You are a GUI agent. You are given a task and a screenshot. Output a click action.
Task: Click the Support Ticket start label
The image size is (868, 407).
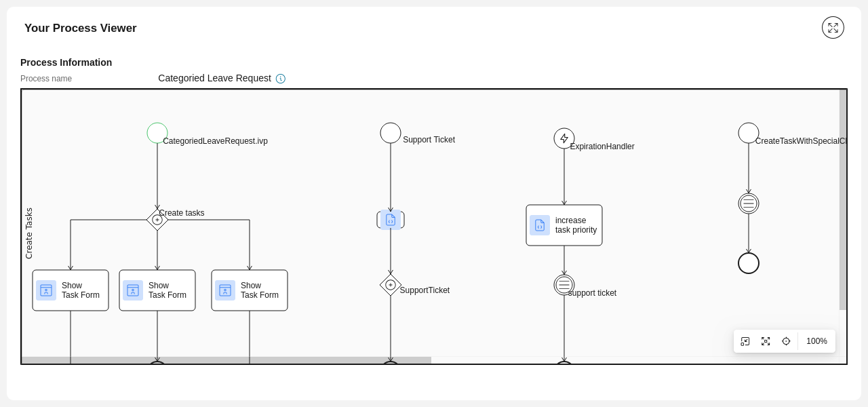[x=429, y=140]
